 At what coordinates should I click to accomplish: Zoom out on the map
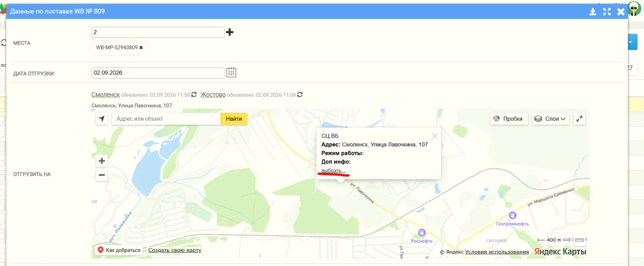[x=102, y=175]
